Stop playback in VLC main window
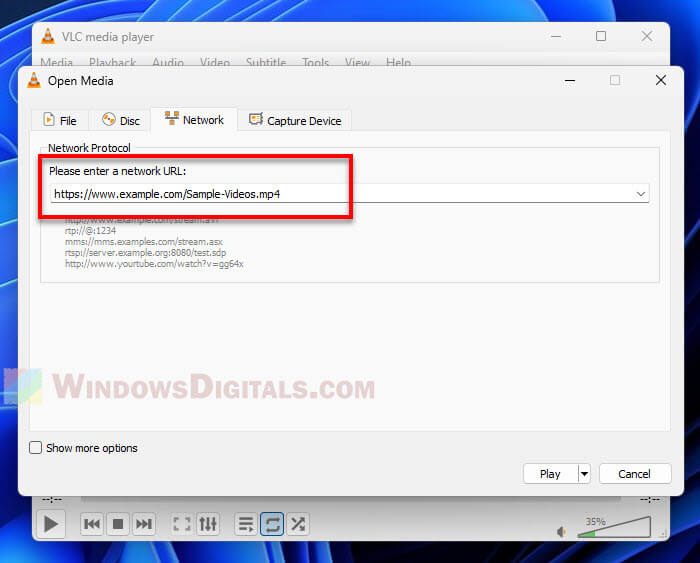Viewport: 700px width, 563px height. point(118,524)
